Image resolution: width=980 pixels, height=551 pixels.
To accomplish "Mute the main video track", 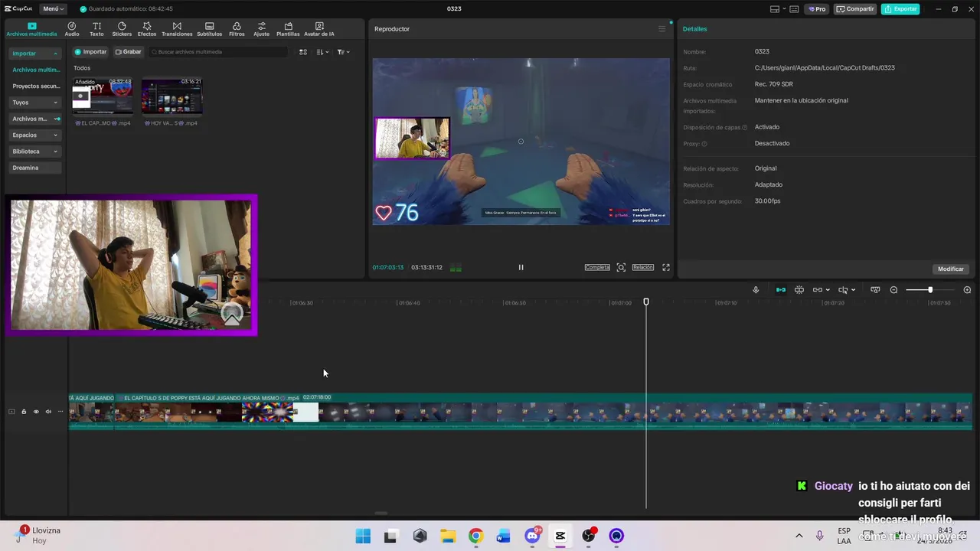I will pyautogui.click(x=48, y=412).
